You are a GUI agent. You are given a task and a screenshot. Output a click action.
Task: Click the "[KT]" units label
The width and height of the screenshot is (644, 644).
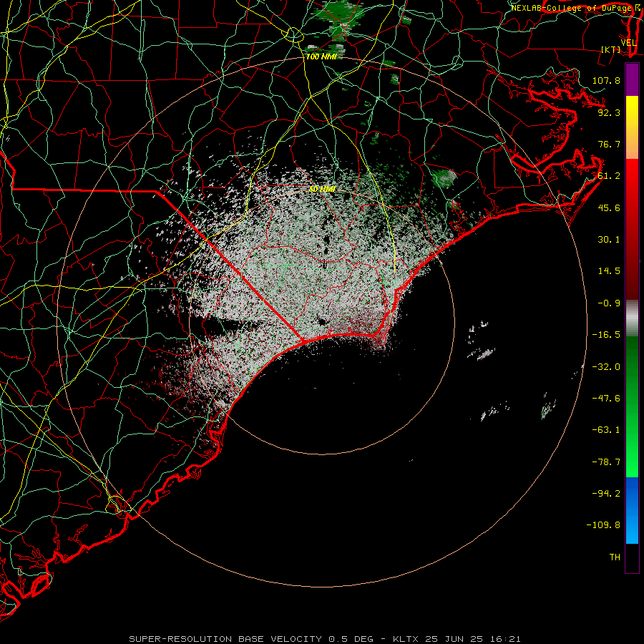coord(611,49)
